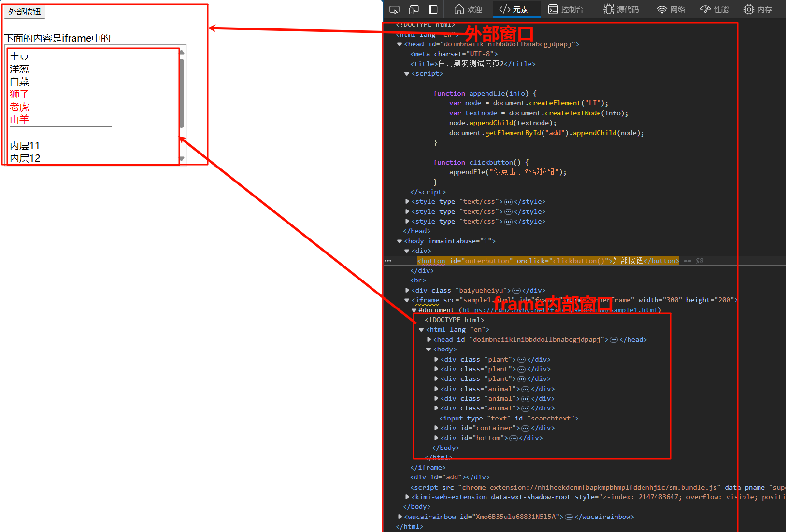Open the 欢迎 (Welcome) tab
The image size is (786, 532).
(468, 10)
